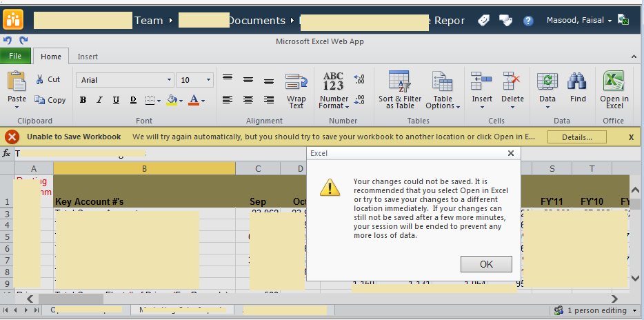Toggle Wrap Text
This screenshot has height=320, width=644.
(296, 91)
